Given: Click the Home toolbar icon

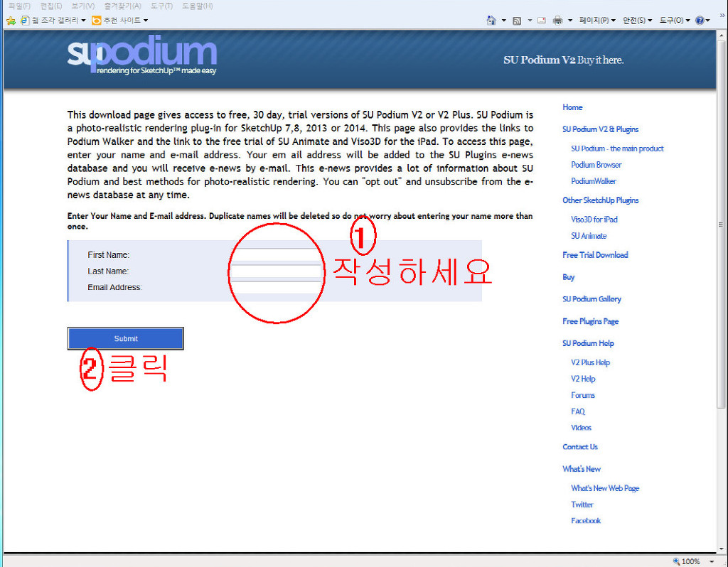Looking at the screenshot, I should point(491,21).
